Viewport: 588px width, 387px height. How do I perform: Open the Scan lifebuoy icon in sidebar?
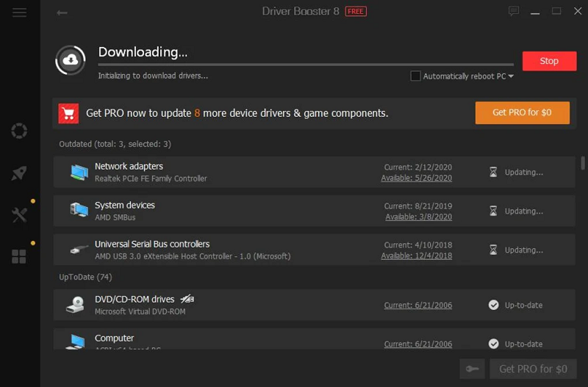coord(19,131)
